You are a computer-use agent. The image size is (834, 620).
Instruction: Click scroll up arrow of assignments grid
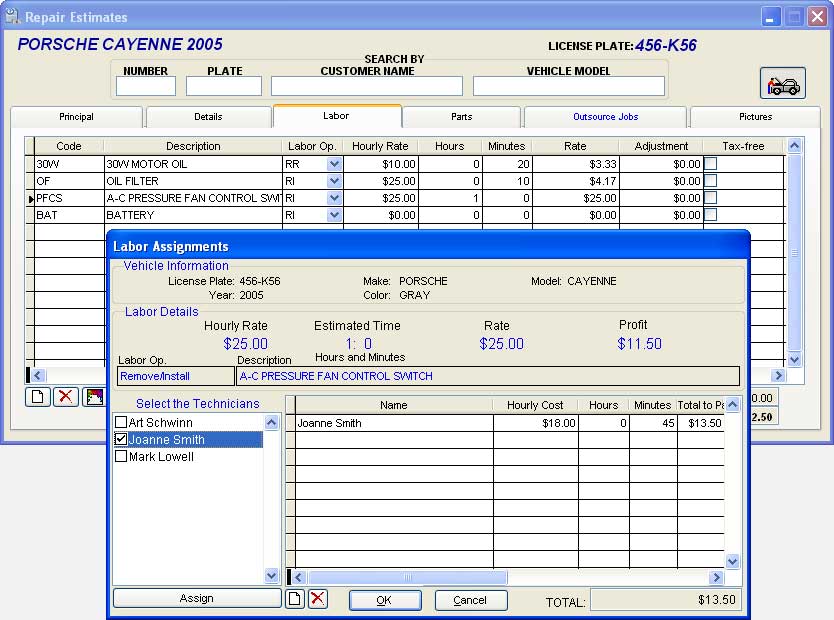point(732,405)
